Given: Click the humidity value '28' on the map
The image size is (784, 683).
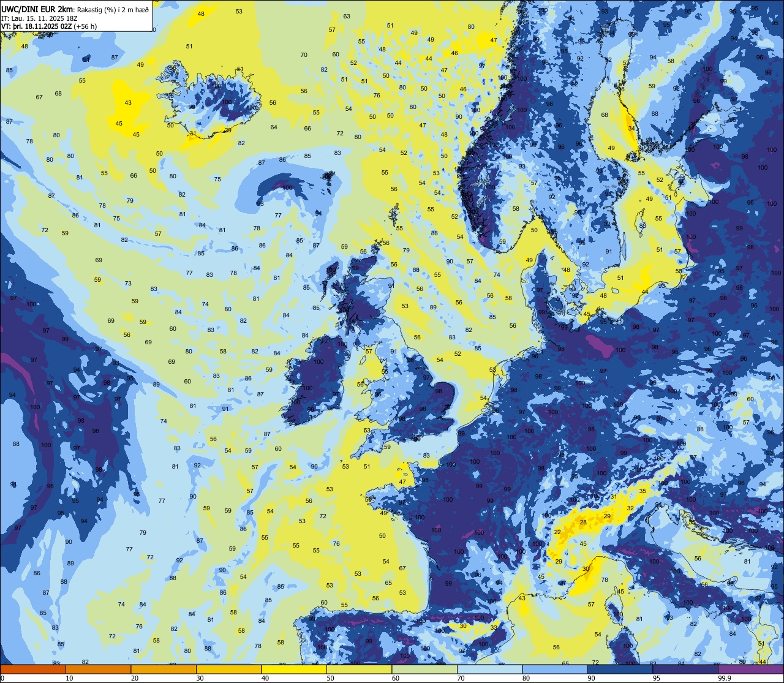Looking at the screenshot, I should (x=583, y=523).
